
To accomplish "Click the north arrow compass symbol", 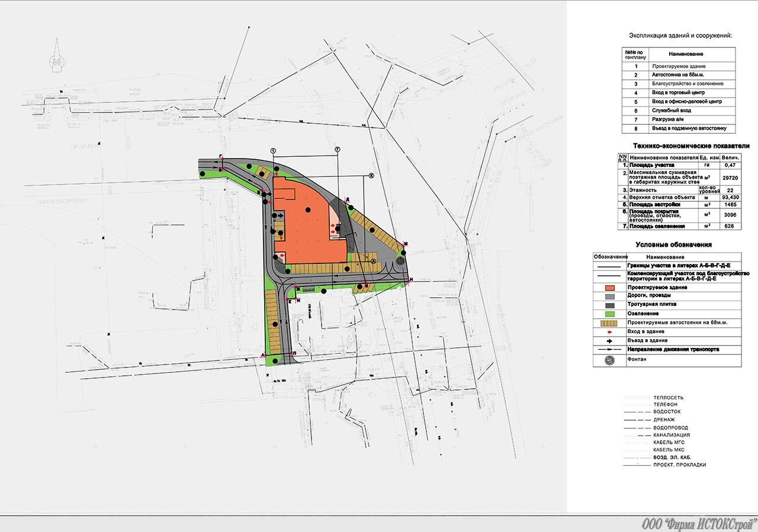I will (57, 57).
